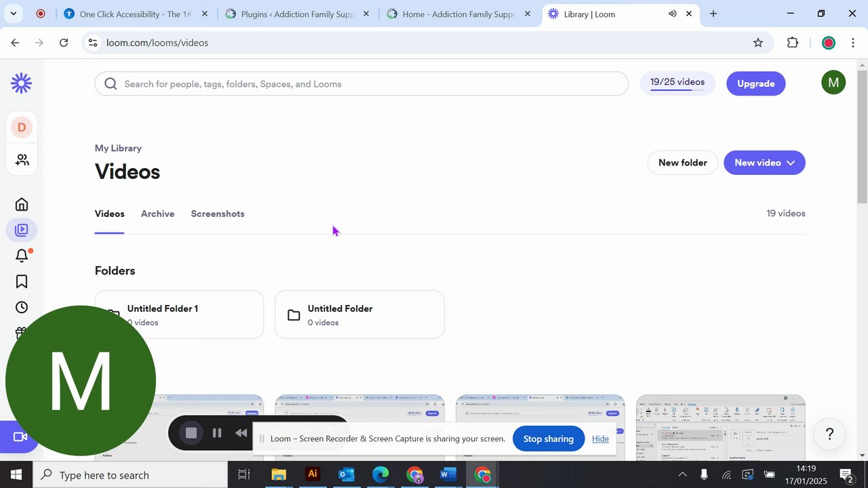Open Untitled Folder 1
The height and width of the screenshot is (488, 868).
click(x=179, y=314)
